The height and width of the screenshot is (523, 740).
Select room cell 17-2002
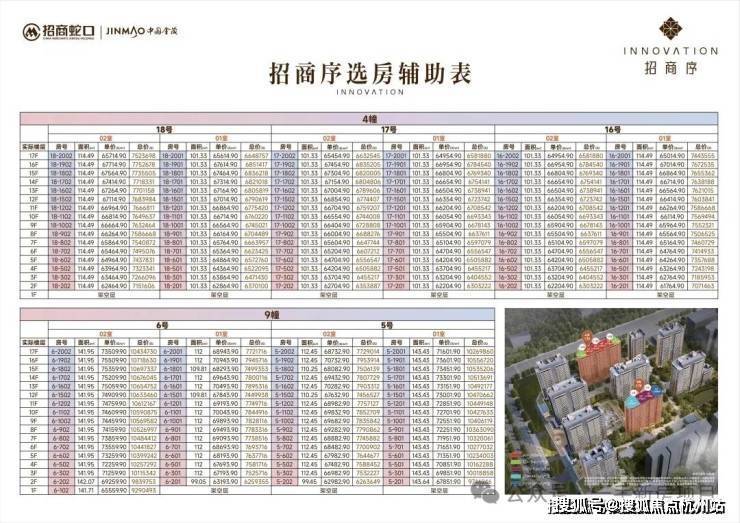point(285,155)
